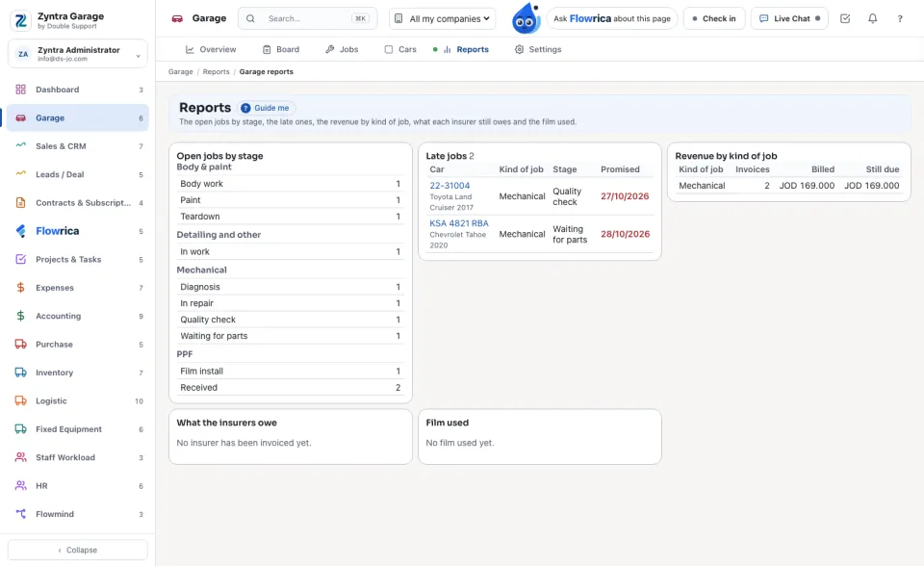Open the notifications bell
The image size is (924, 566).
(872, 18)
